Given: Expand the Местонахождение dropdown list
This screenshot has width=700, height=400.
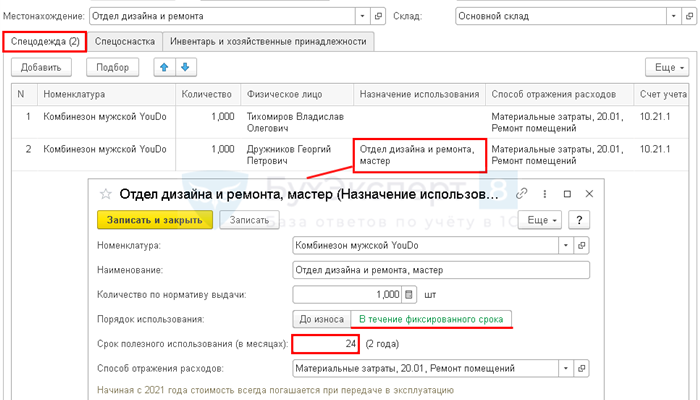Looking at the screenshot, I should [360, 16].
